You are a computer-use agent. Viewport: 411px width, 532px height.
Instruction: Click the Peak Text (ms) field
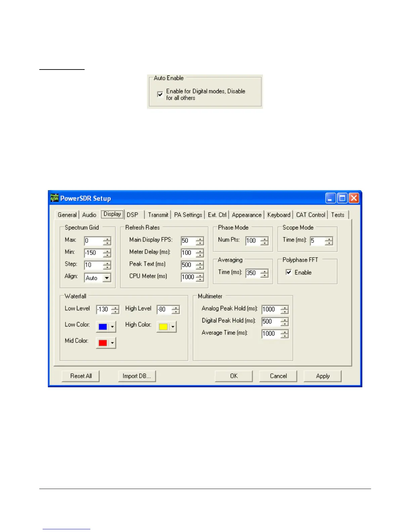pyautogui.click(x=188, y=265)
